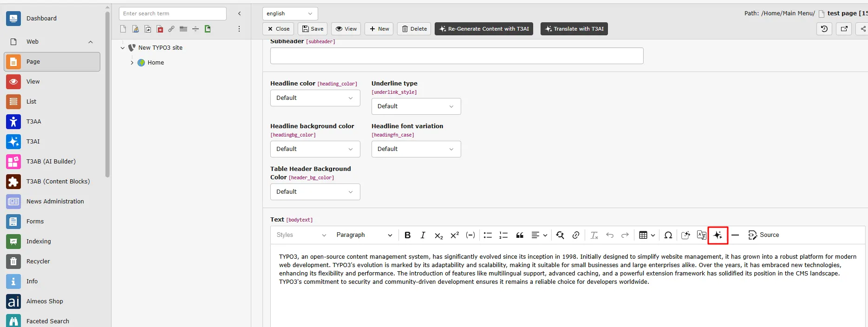
Task: Remove formatting from selected text
Action: click(x=594, y=235)
